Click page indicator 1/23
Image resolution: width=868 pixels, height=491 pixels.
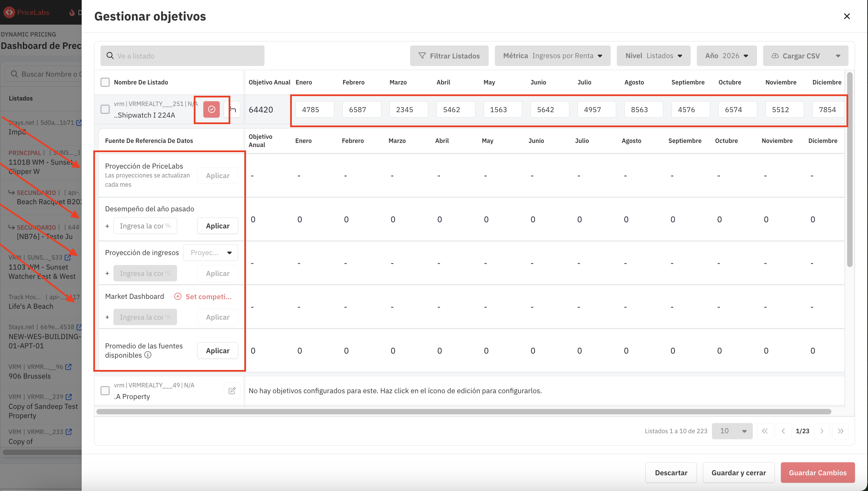click(x=802, y=431)
